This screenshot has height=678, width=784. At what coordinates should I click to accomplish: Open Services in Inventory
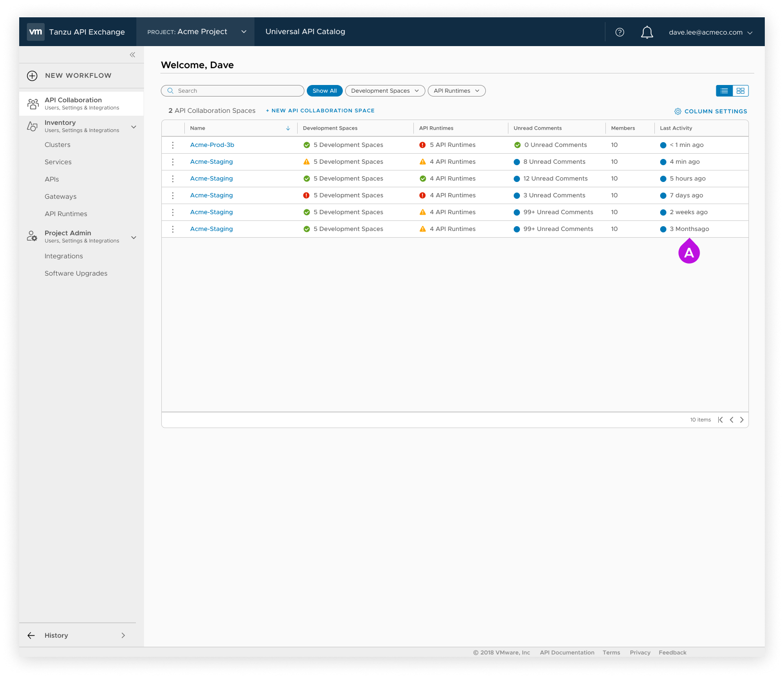tap(58, 162)
